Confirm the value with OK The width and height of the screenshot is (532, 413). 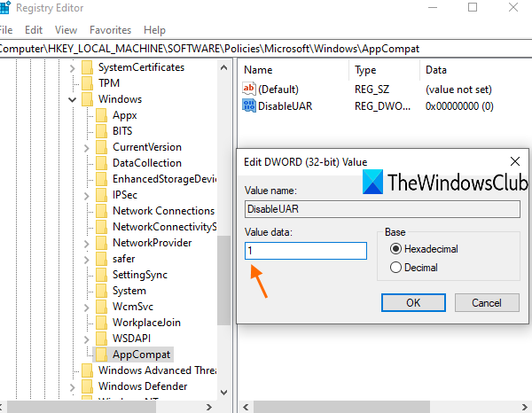tap(413, 302)
